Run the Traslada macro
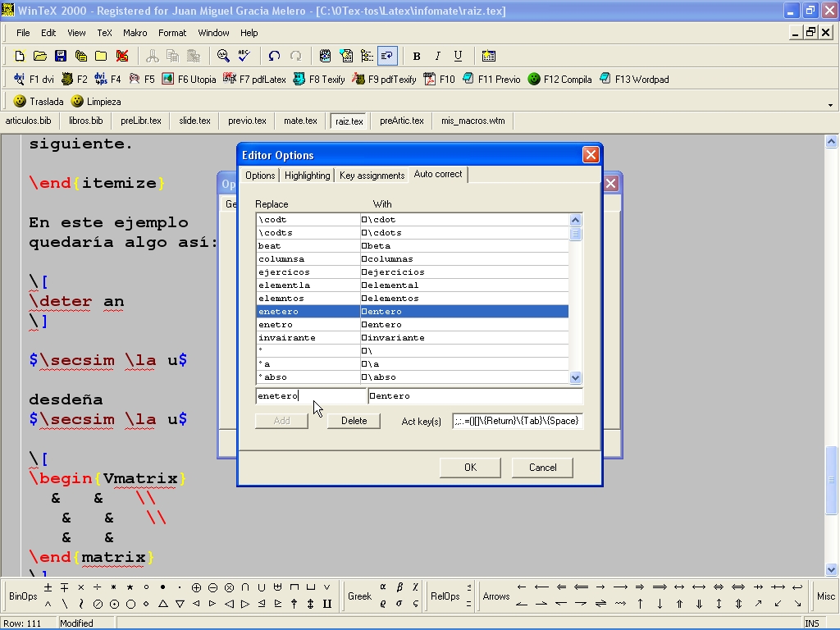The image size is (840, 630). pos(39,101)
